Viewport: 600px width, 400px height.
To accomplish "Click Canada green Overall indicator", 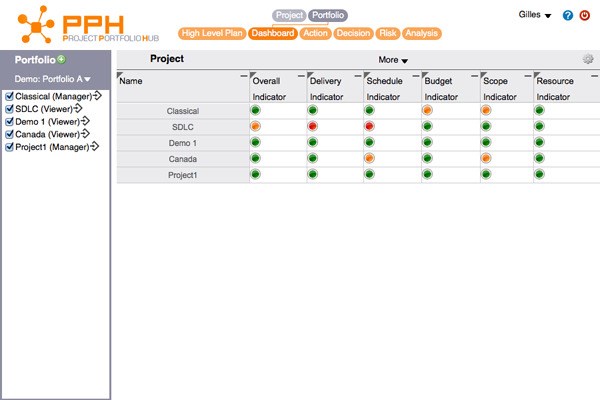I will pyautogui.click(x=255, y=158).
